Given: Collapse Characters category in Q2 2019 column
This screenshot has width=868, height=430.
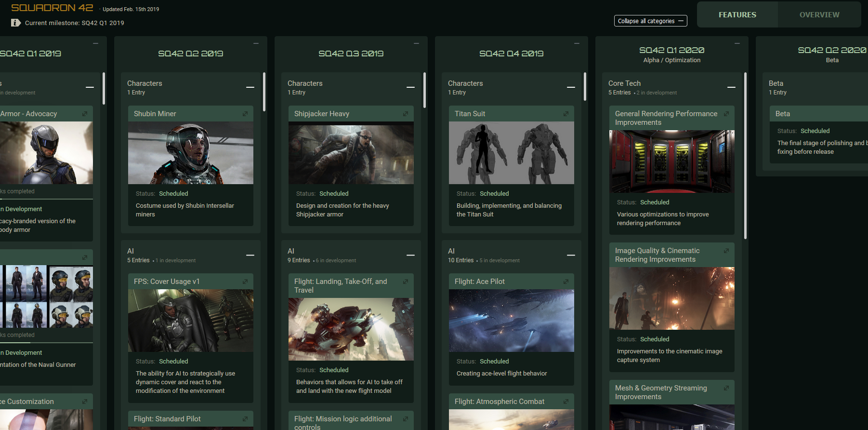Looking at the screenshot, I should point(250,87).
